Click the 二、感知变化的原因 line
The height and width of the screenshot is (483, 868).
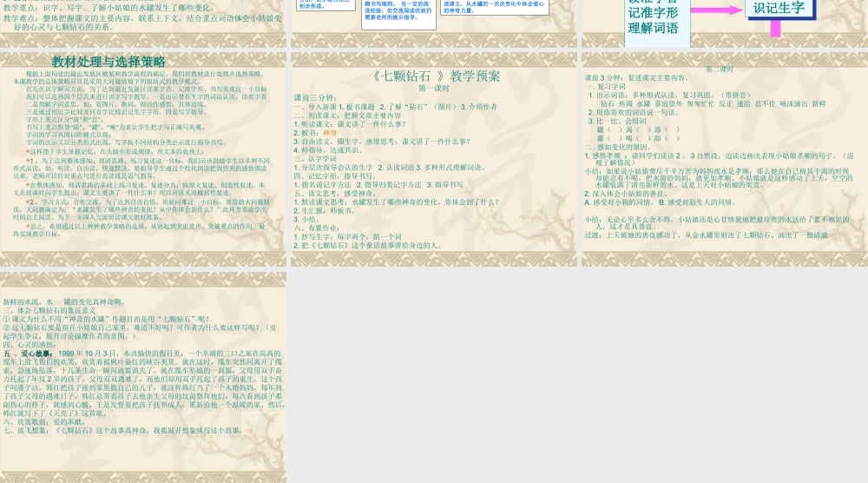tap(618, 147)
